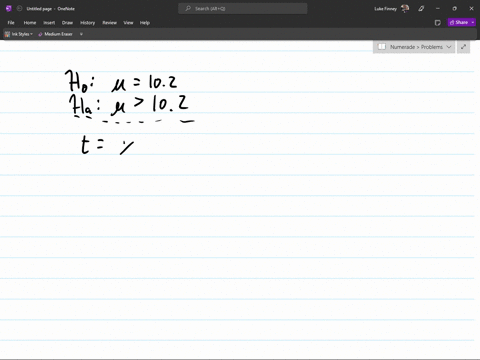Expand the Share dropdown arrow
The width and height of the screenshot is (480, 360).
(473, 22)
